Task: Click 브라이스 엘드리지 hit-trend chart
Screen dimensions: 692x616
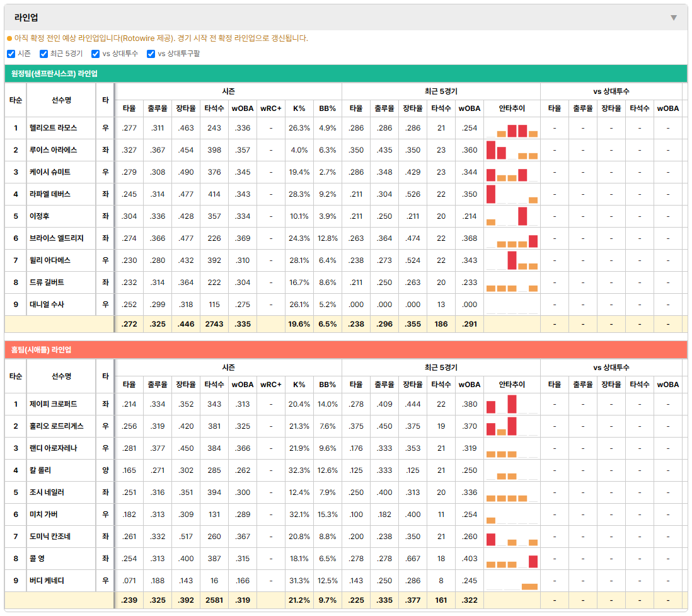Action: [x=512, y=238]
